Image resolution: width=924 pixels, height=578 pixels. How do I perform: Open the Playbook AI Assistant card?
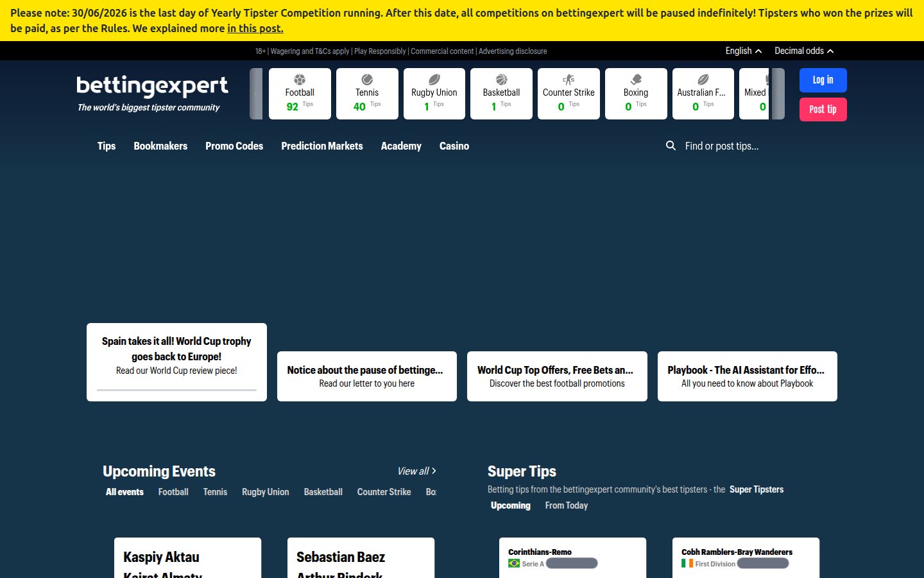[x=748, y=376]
